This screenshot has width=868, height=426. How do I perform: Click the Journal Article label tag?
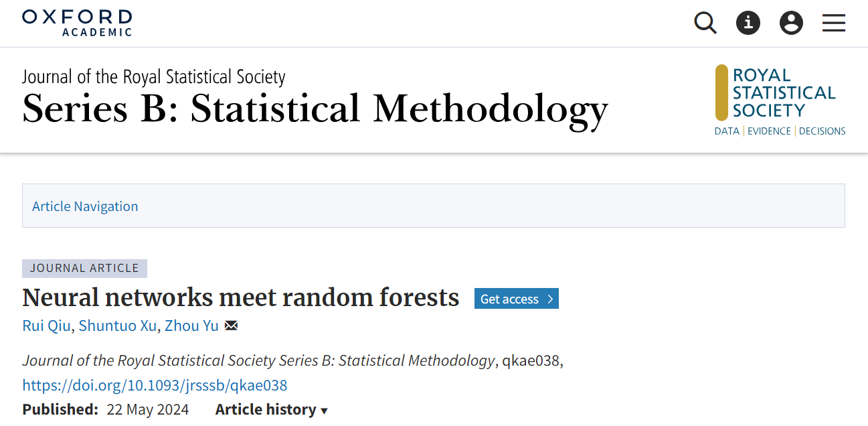84,268
